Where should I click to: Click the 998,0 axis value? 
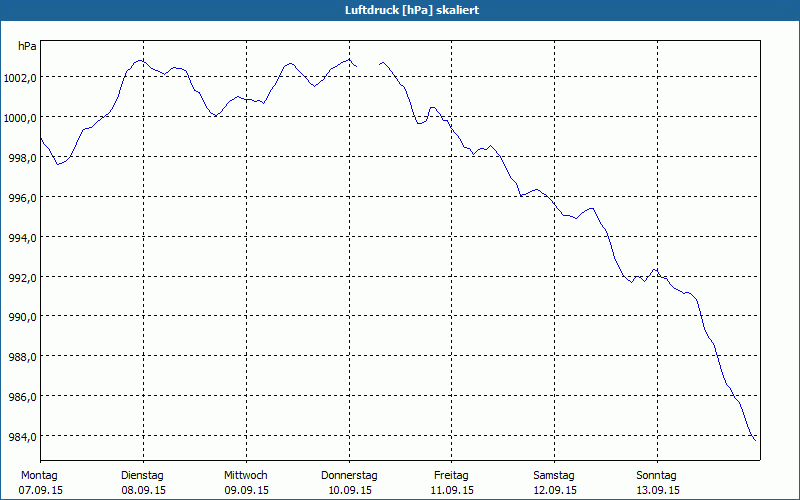click(x=22, y=158)
